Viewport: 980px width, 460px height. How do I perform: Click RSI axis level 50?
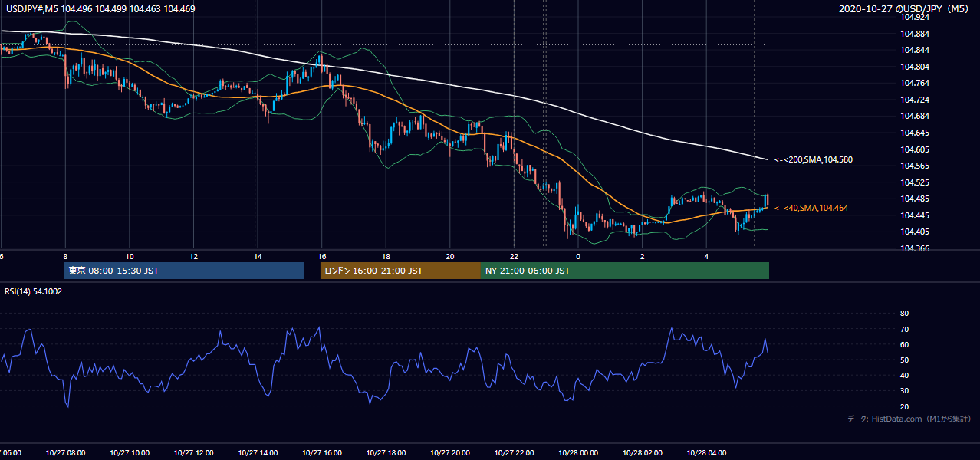click(x=904, y=360)
